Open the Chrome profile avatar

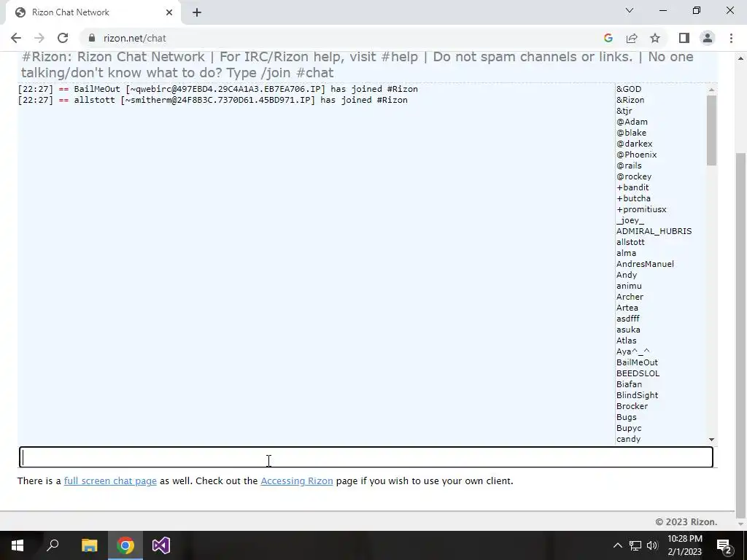click(x=708, y=38)
